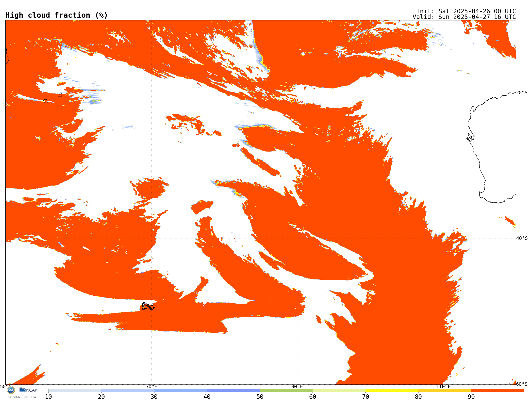Click the 90°E longitude label
The height and width of the screenshot is (400, 532).
tap(297, 386)
